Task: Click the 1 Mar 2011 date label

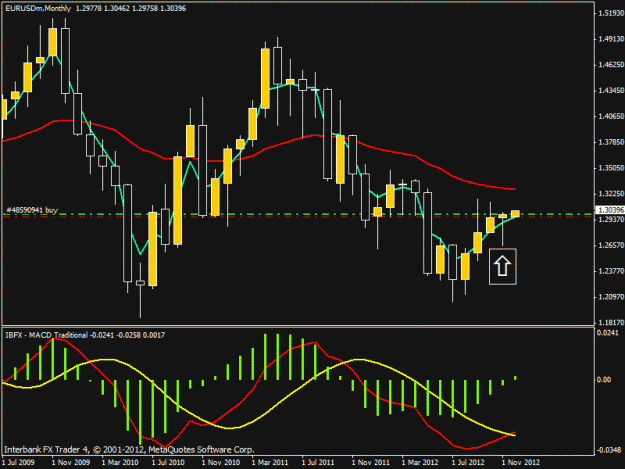Action: pos(270,463)
